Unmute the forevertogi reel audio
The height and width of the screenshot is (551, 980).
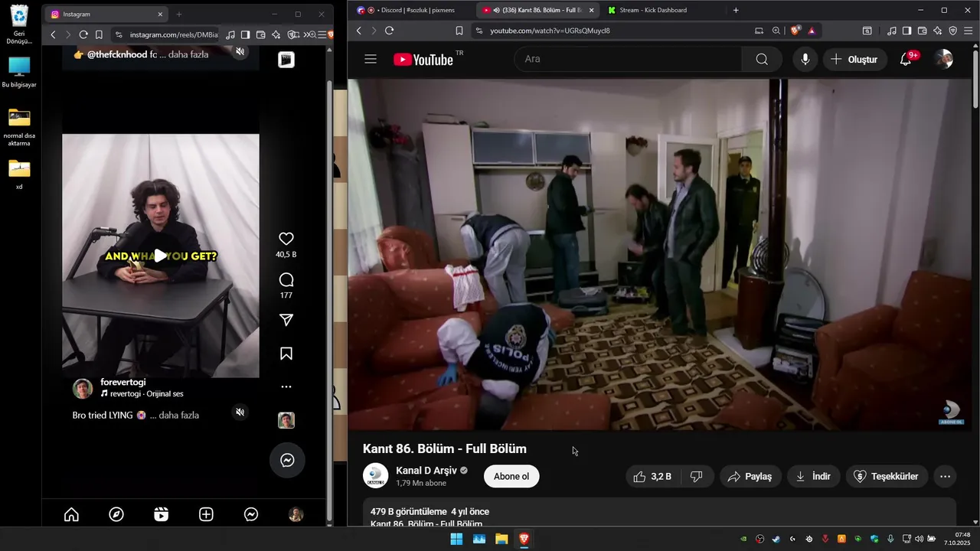(x=240, y=412)
